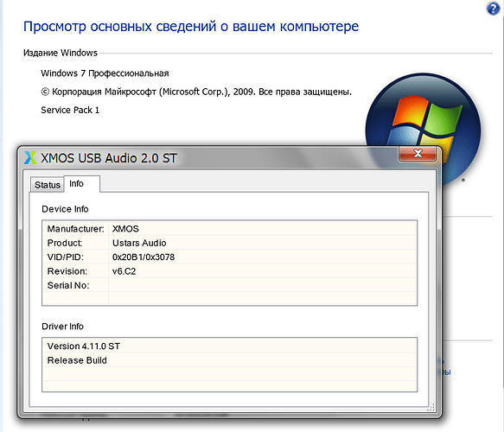Image resolution: width=504 pixels, height=432 pixels.
Task: Click the resize grip of XMOS window
Action: click(x=431, y=407)
